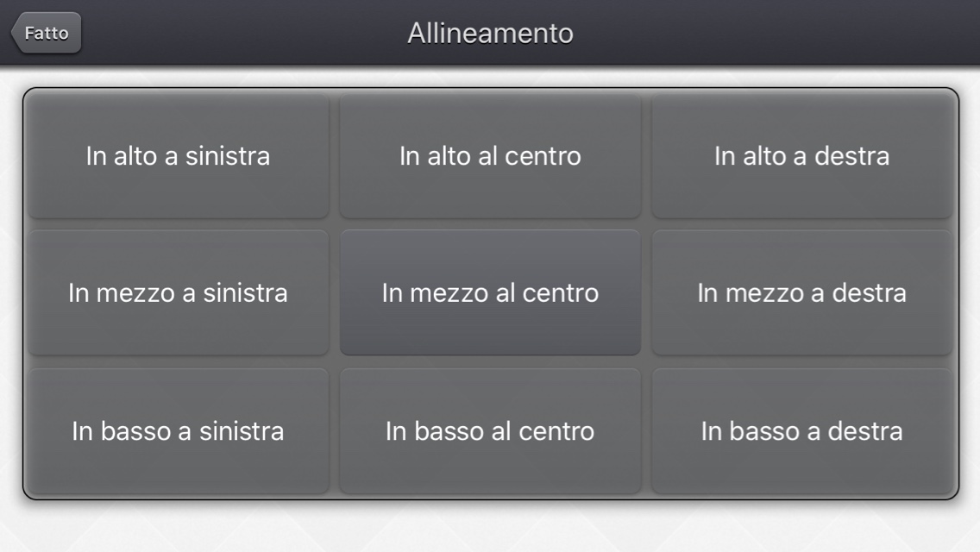The height and width of the screenshot is (552, 980).
Task: Align to the middle-right grid cell
Action: point(802,292)
